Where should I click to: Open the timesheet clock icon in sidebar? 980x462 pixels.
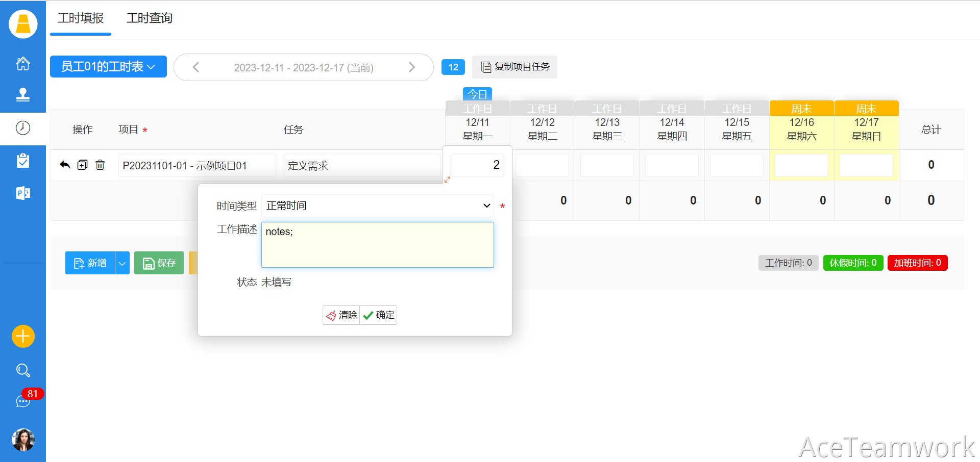(23, 128)
